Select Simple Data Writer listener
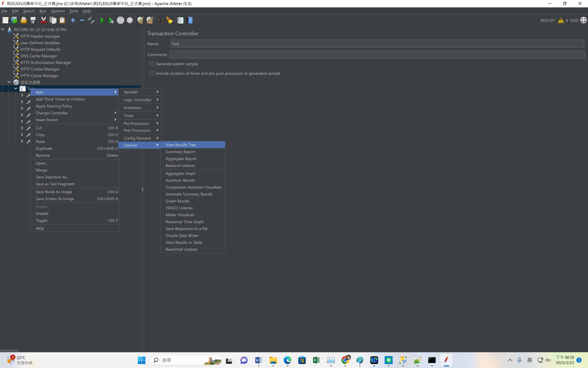The height and width of the screenshot is (368, 588). tap(193, 236)
